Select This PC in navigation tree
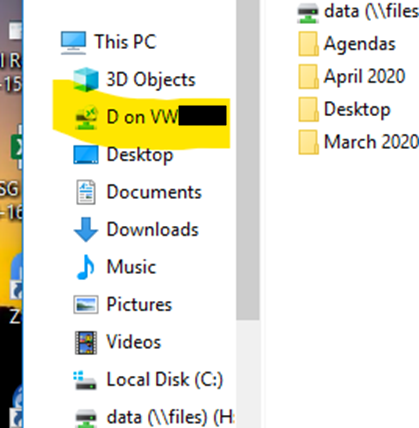Viewport: 419px width, 428px height. (x=125, y=42)
